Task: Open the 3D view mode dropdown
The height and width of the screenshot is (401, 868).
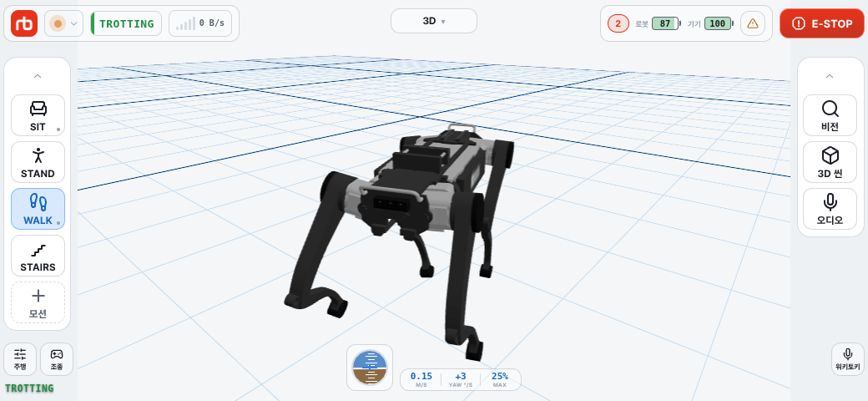Action: (434, 21)
